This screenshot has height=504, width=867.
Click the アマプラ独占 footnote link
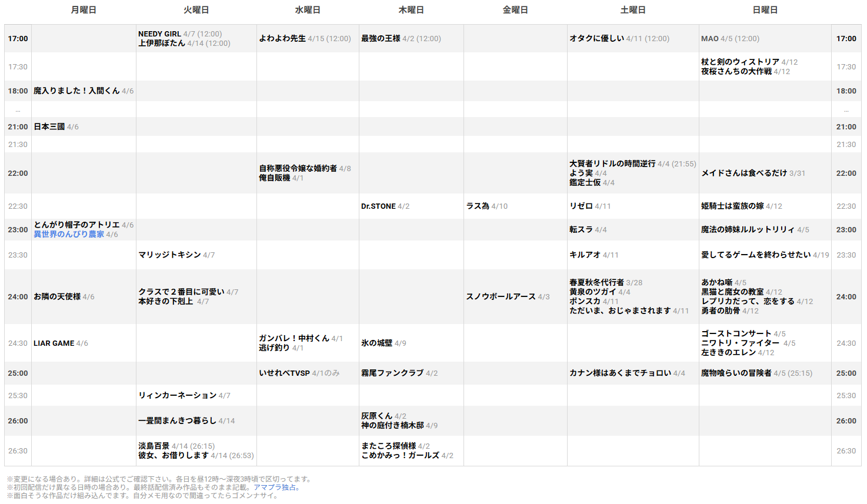[x=276, y=487]
